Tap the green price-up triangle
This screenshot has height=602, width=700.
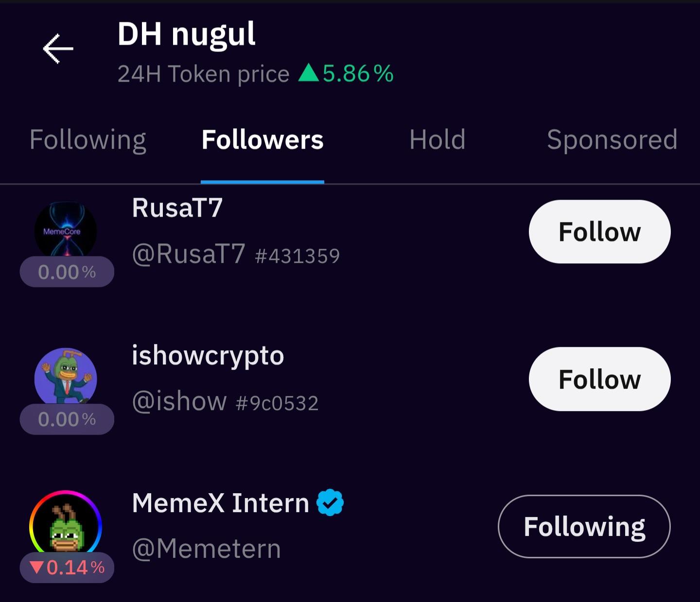308,73
